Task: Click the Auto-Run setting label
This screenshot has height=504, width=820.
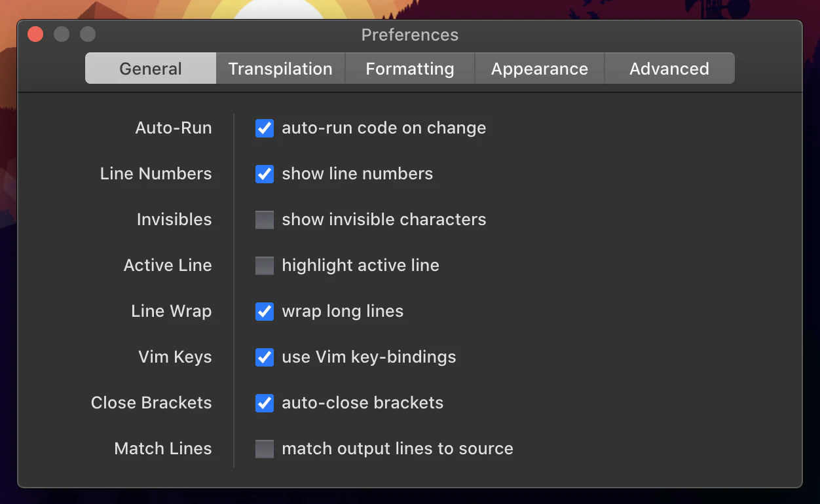Action: click(174, 128)
